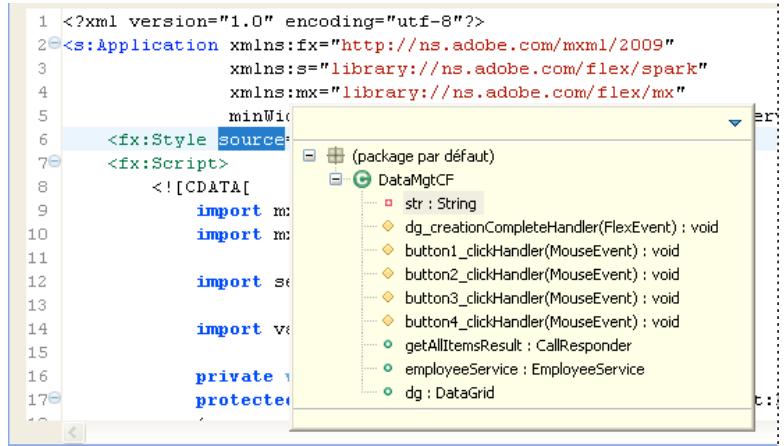Click the red private field icon of str
Viewport: 784px width, 446px height.
(388, 203)
